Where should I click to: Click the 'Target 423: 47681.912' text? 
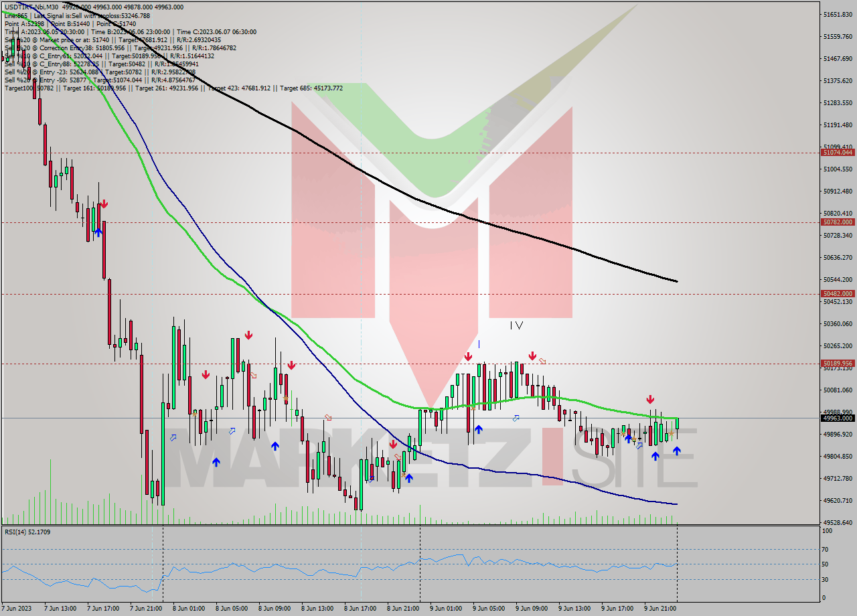click(239, 88)
